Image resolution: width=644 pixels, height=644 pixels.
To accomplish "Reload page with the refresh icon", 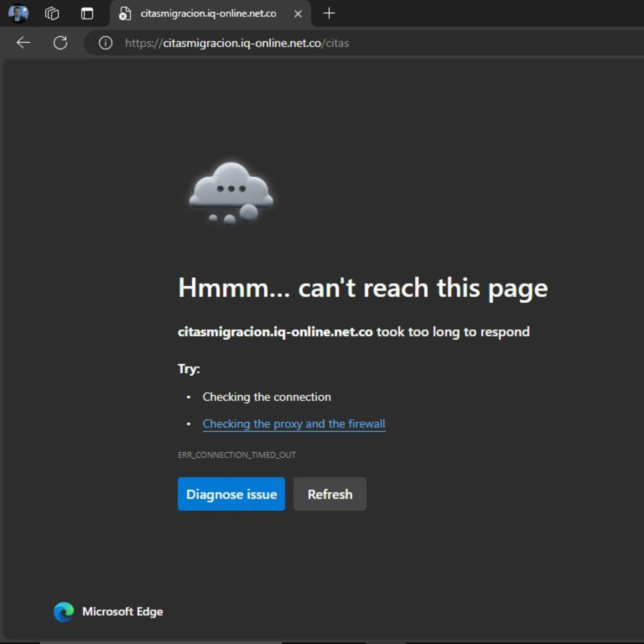I will pos(60,43).
